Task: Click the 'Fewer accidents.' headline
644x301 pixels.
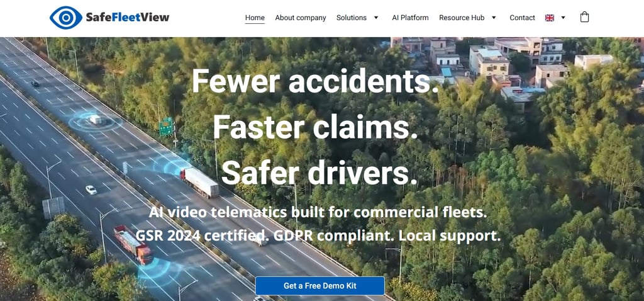Action: click(x=316, y=80)
